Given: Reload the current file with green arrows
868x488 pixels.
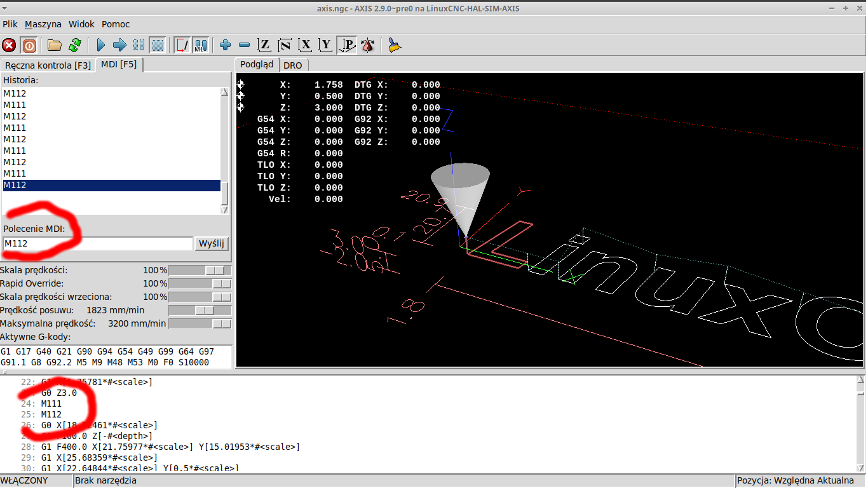Looking at the screenshot, I should tap(75, 45).
